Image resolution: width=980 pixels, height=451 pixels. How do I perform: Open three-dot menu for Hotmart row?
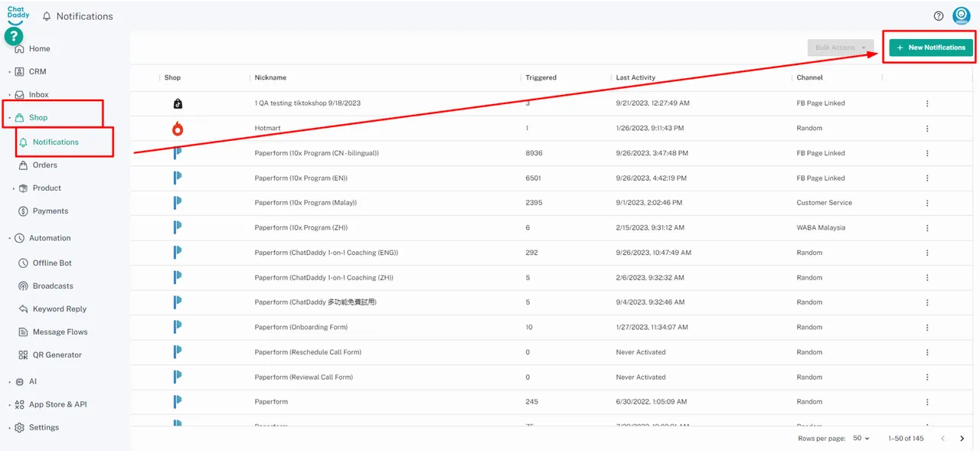tap(927, 129)
